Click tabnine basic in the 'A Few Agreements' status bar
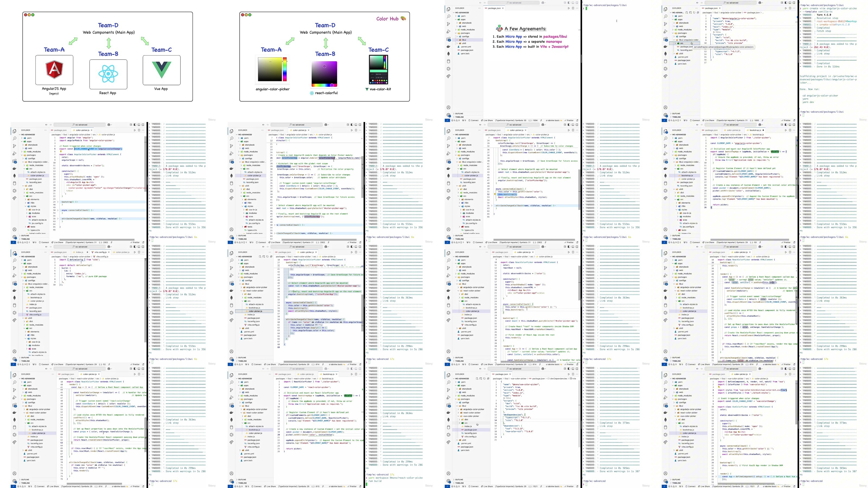Viewport: 868px width, 488px height. [554, 121]
